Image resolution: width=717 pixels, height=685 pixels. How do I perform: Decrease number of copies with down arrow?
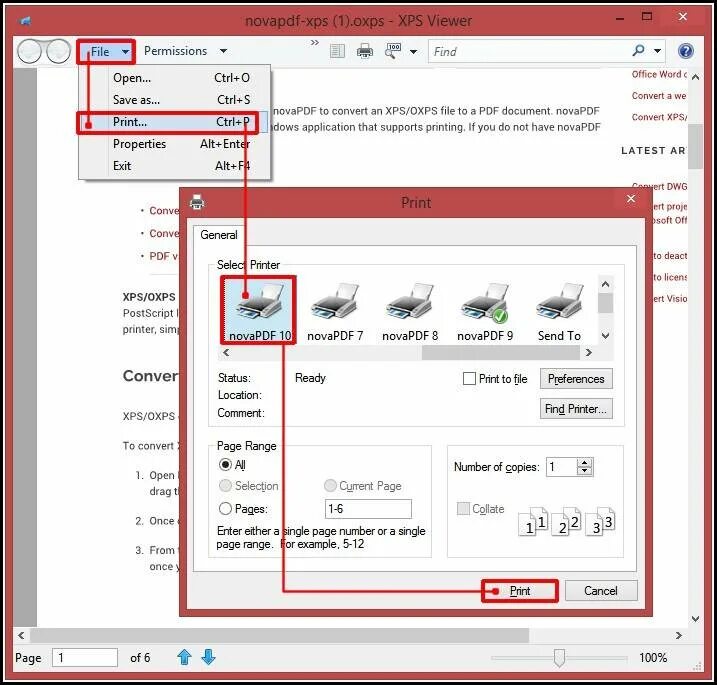coord(584,471)
